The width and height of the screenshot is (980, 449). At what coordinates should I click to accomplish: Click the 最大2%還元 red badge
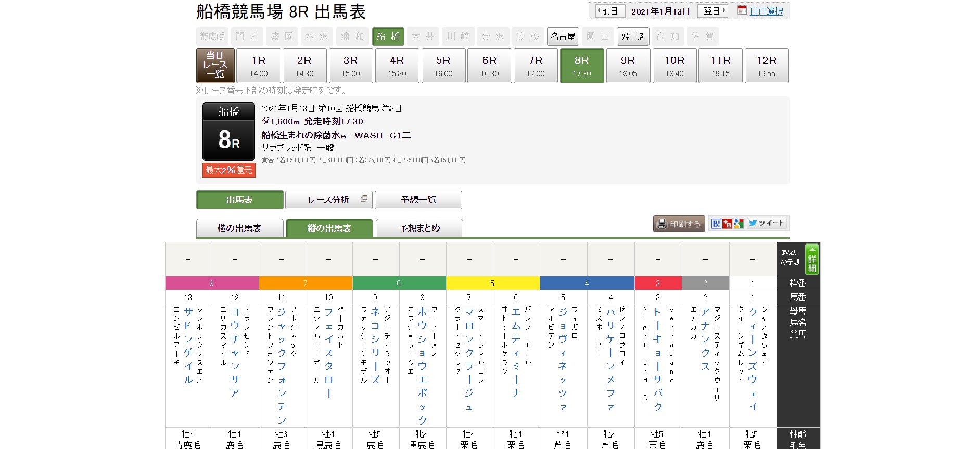click(x=229, y=170)
